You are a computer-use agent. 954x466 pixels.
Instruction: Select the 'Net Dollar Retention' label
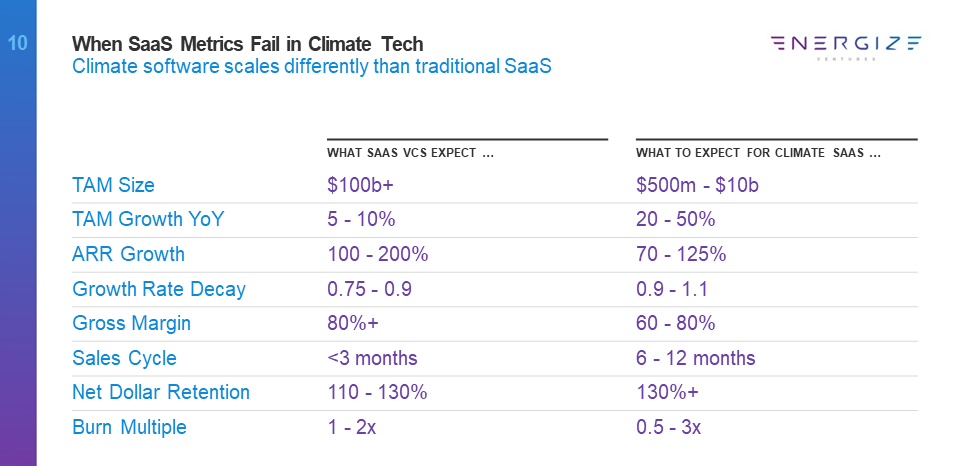(x=161, y=393)
